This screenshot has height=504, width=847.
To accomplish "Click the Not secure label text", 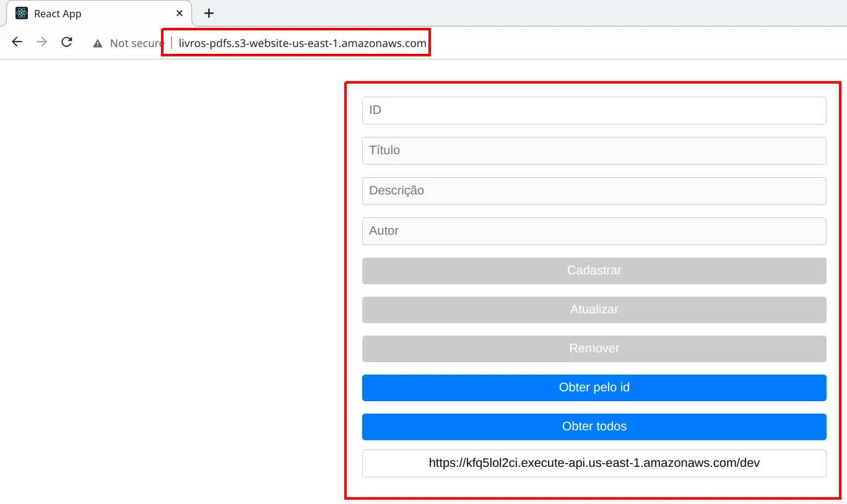I will [137, 43].
